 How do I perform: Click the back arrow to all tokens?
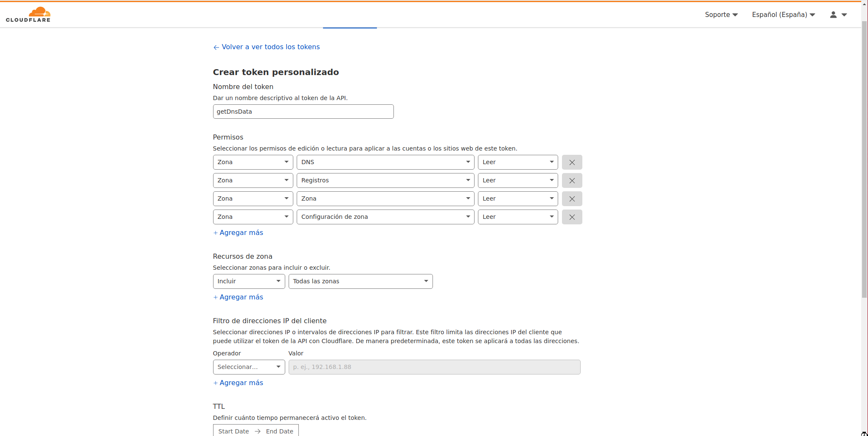216,47
